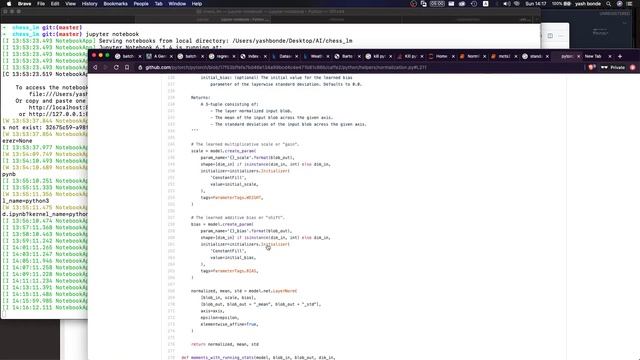Open the File menu
640x360 pixels.
pyautogui.click(x=41, y=4)
